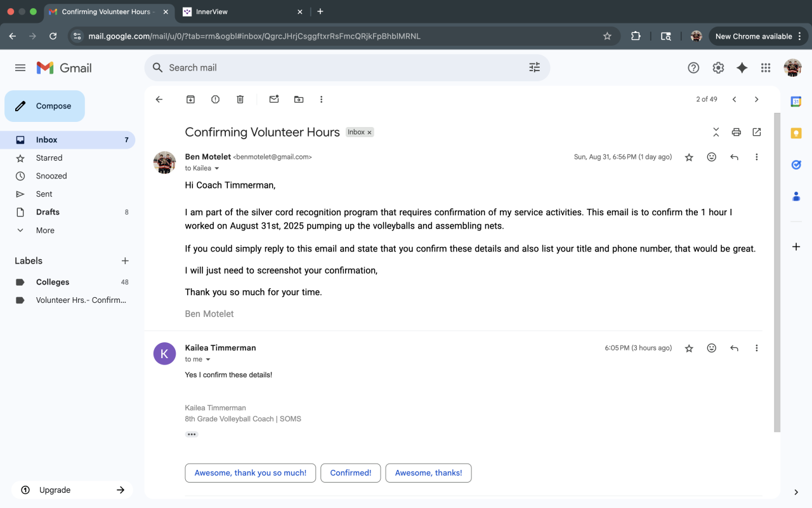Image resolution: width=812 pixels, height=508 pixels.
Task: Expand More in the left sidebar
Action: pos(45,231)
